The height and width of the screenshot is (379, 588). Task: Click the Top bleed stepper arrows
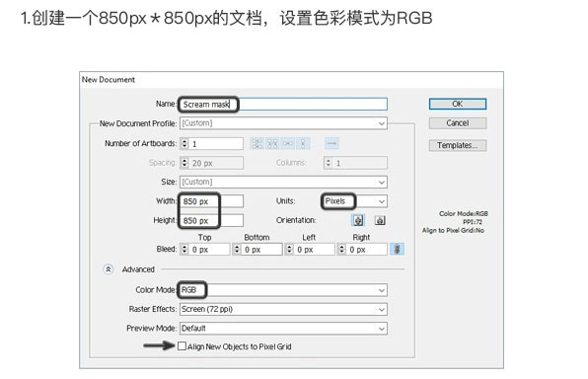(184, 249)
